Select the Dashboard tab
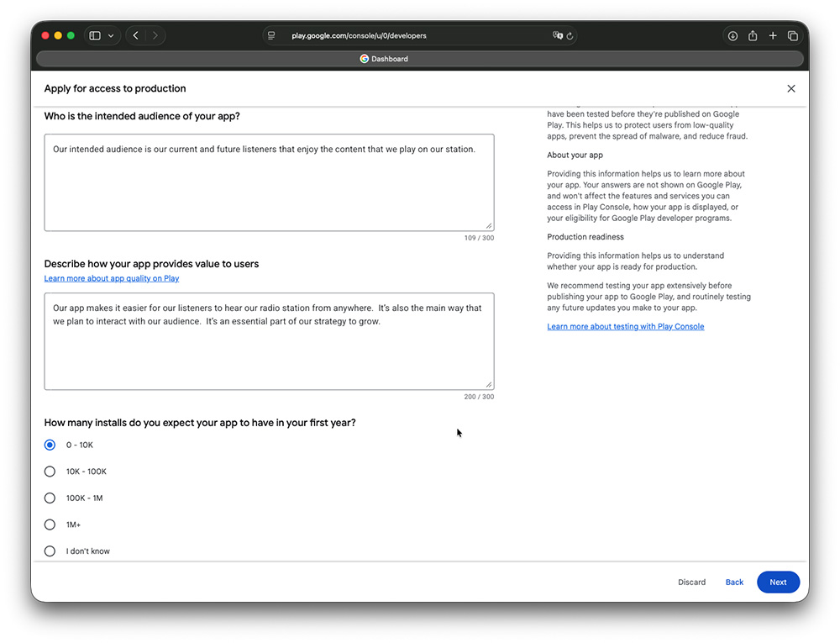 pyautogui.click(x=419, y=59)
